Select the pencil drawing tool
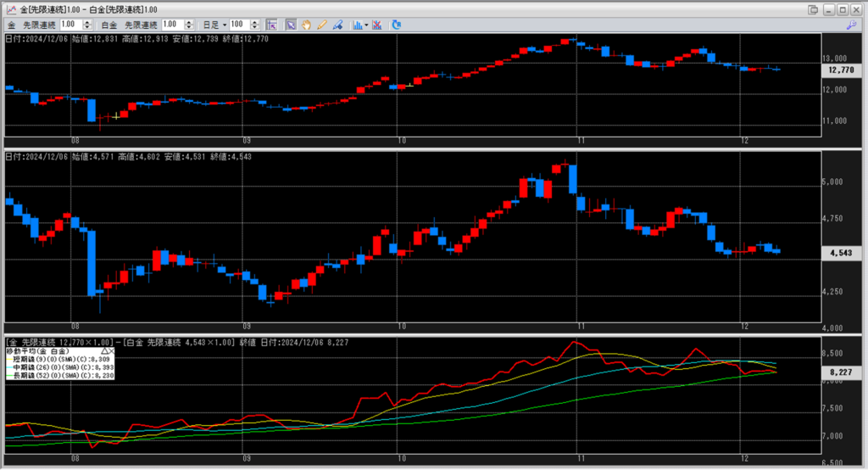 pos(322,25)
